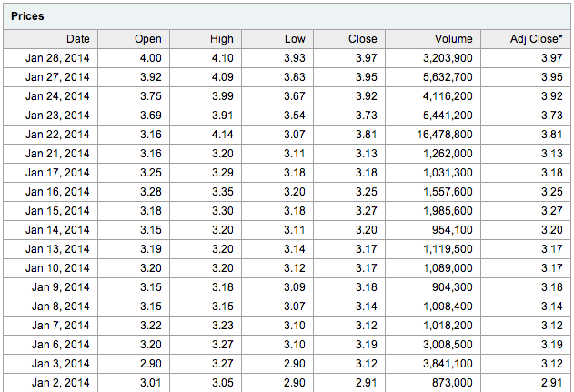
Task: Click the Close column header
Action: (349, 39)
